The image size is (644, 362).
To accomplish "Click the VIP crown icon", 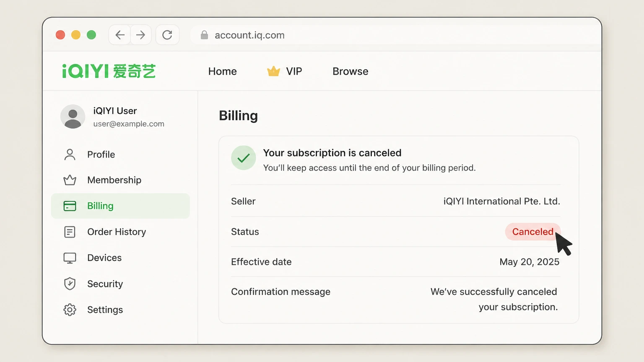I will [273, 71].
